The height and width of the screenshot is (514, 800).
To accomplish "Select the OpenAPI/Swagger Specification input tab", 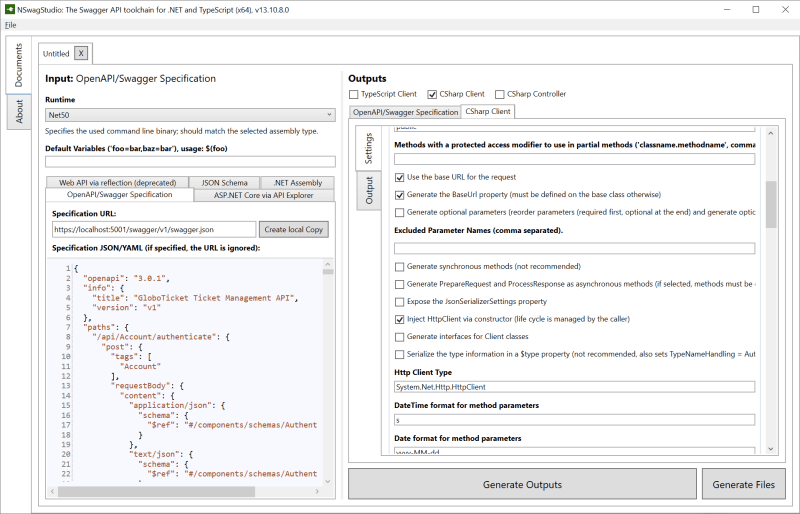I will coord(119,194).
